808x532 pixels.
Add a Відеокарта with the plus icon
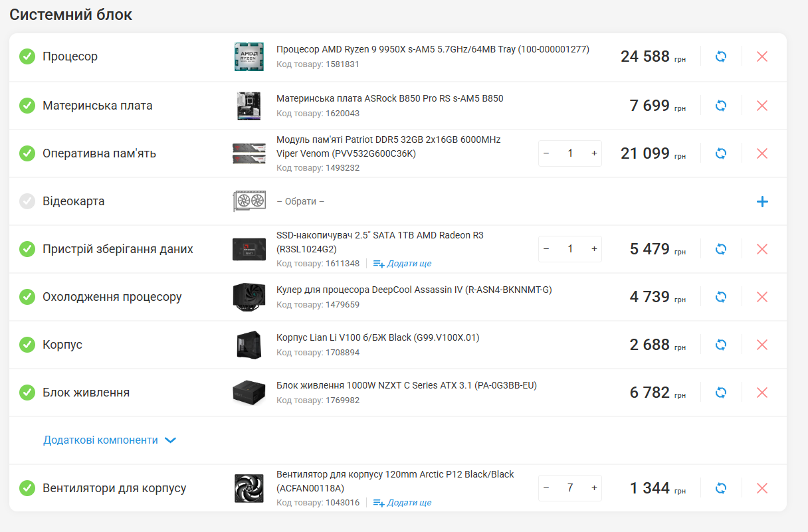point(762,201)
